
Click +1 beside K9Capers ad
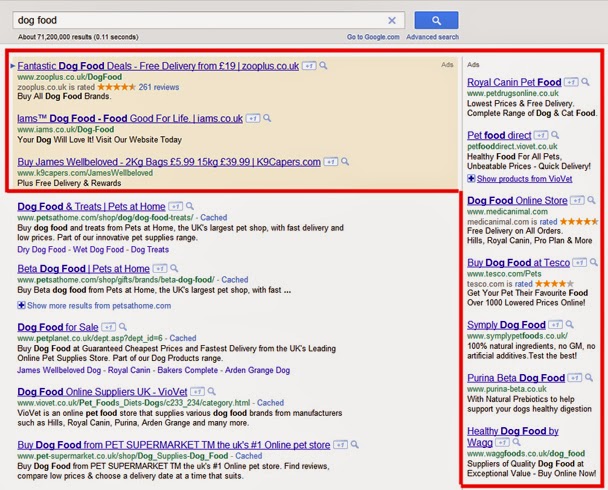point(330,162)
